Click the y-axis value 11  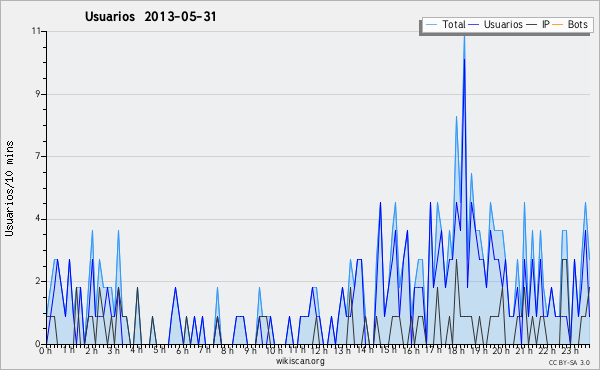click(36, 31)
